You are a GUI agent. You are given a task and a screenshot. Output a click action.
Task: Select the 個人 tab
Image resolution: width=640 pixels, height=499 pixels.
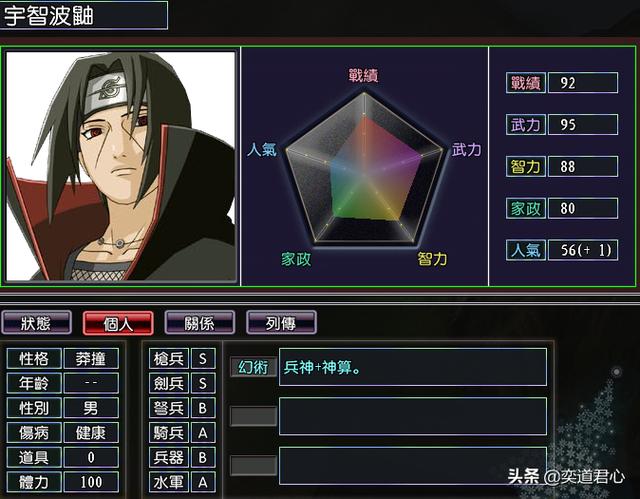point(118,323)
